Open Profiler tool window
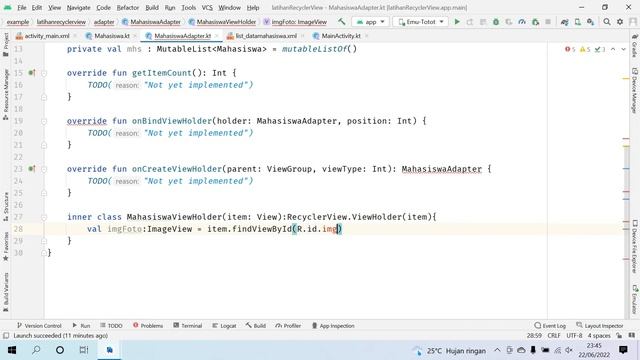The width and height of the screenshot is (640, 360). click(x=288, y=326)
